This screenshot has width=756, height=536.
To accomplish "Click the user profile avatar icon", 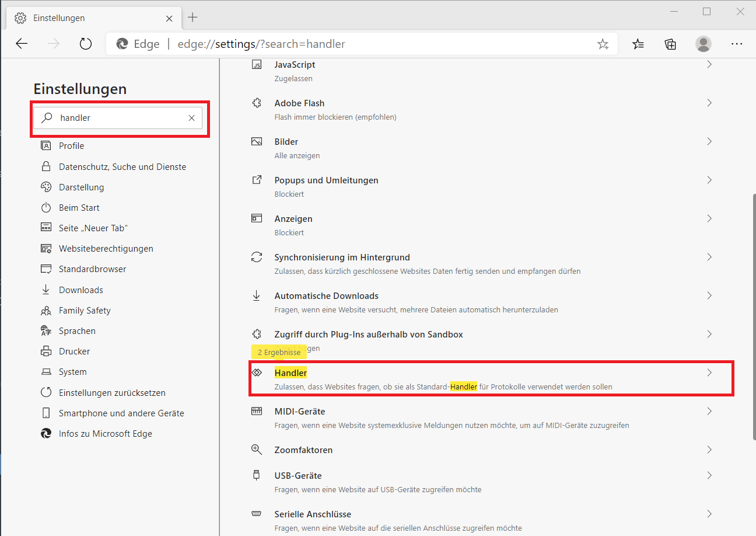I will pos(703,44).
